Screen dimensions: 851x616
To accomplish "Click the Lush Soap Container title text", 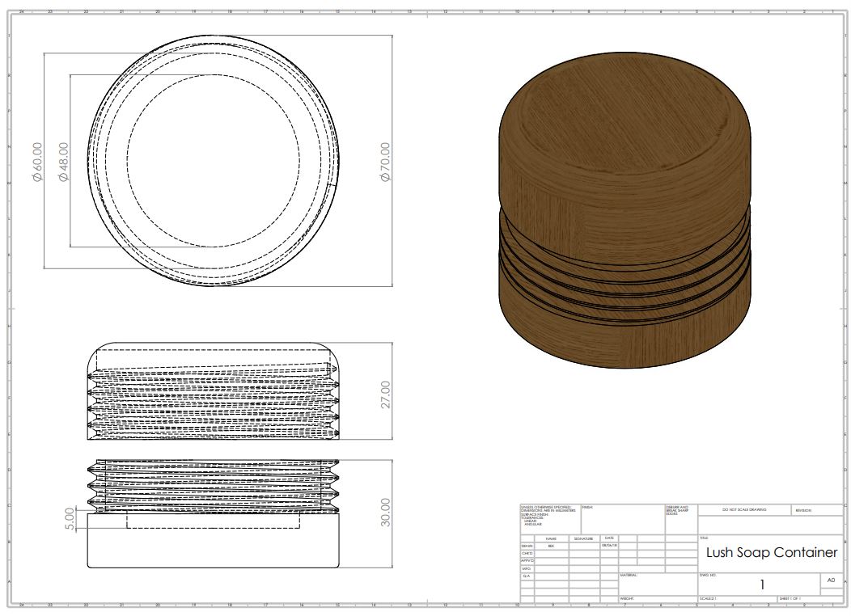I will 771,553.
